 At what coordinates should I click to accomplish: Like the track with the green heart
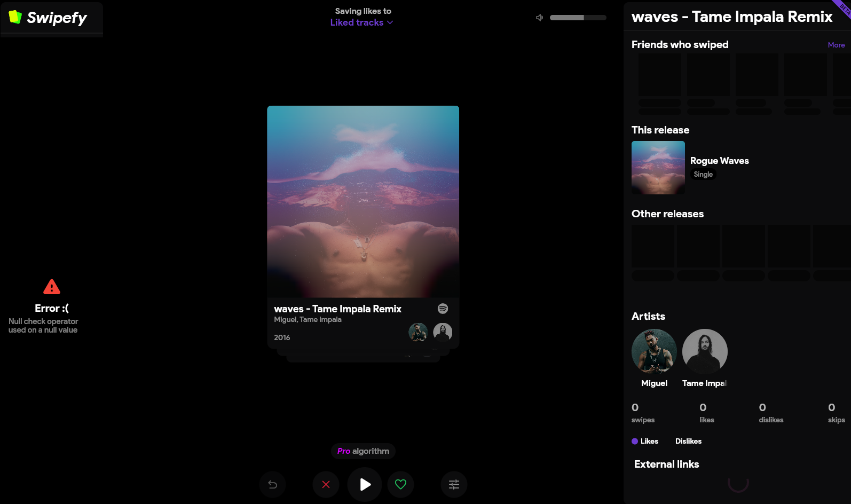400,484
